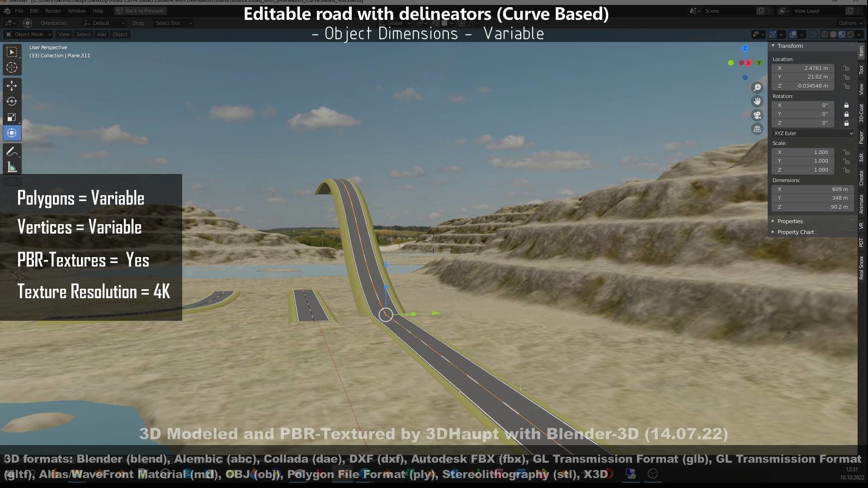This screenshot has width=868, height=488.
Task: Activate the combined Transform tool
Action: 12,133
